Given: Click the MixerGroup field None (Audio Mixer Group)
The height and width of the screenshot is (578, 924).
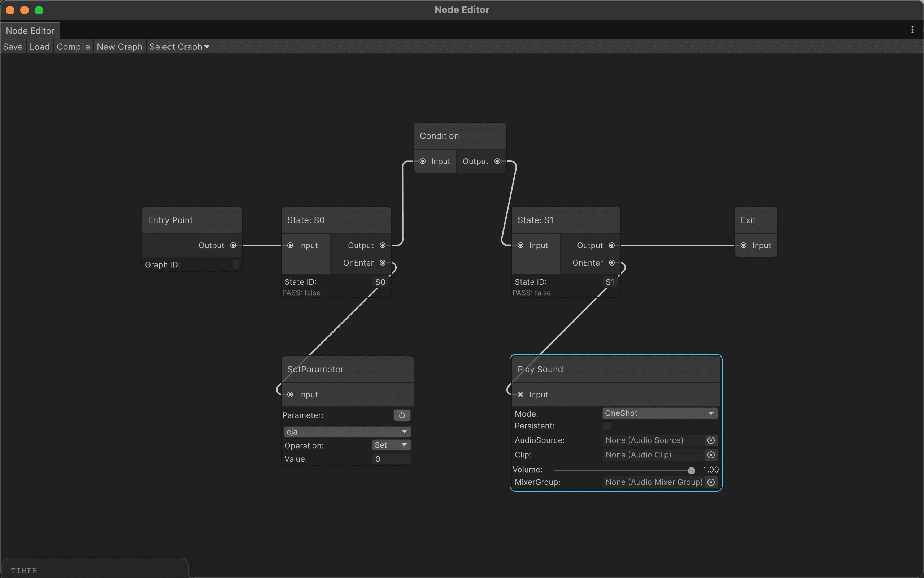Looking at the screenshot, I should [x=654, y=482].
